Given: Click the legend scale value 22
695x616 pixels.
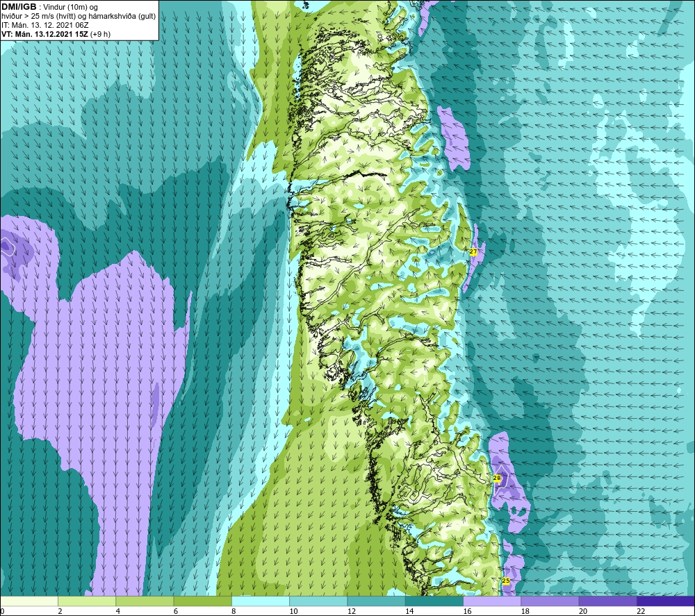Looking at the screenshot, I should (641, 611).
